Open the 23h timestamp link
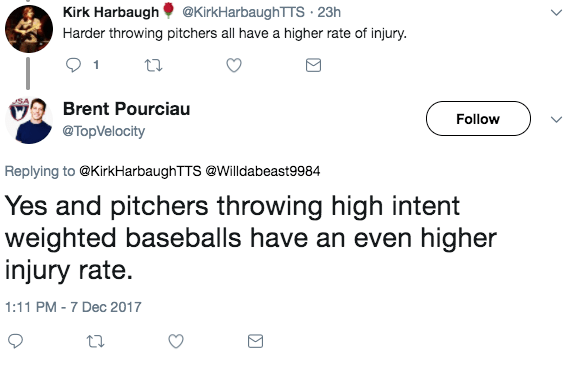Screen dimensions: 571x367 click(329, 12)
